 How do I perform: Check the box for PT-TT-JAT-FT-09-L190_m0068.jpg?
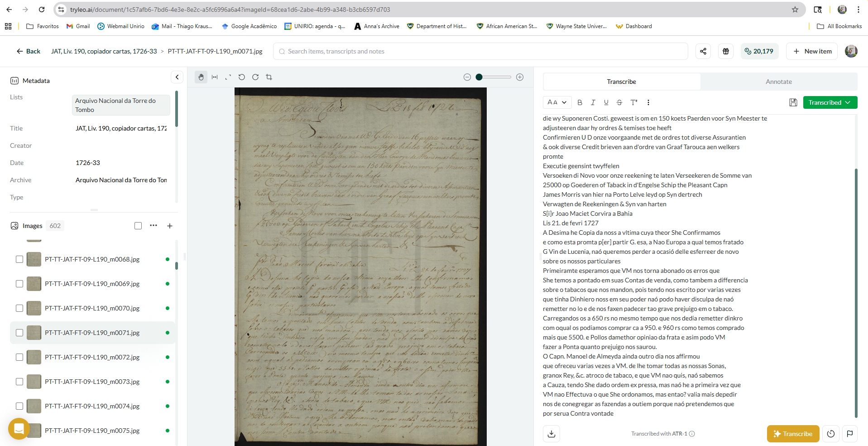click(19, 259)
